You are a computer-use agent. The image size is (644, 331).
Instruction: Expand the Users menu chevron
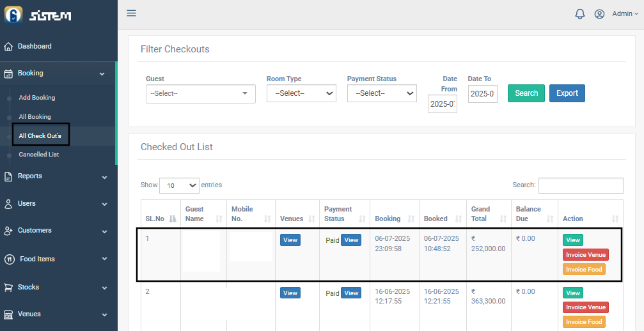coord(104,204)
